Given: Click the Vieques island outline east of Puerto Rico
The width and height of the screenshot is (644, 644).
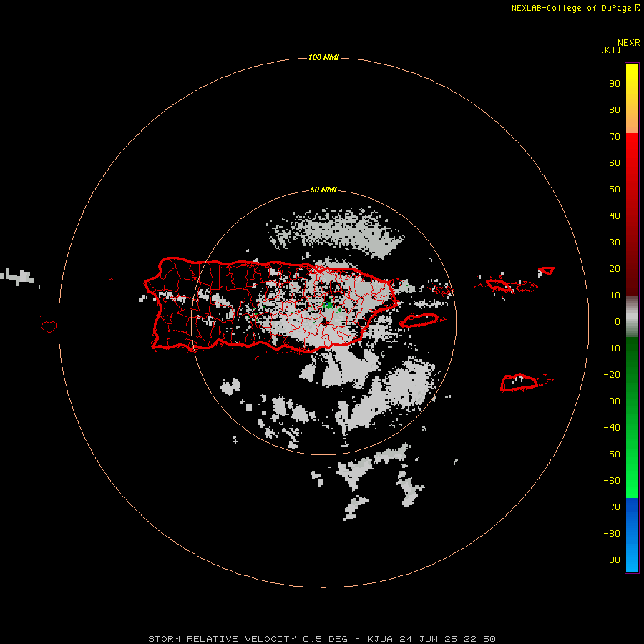Looking at the screenshot, I should click(422, 321).
